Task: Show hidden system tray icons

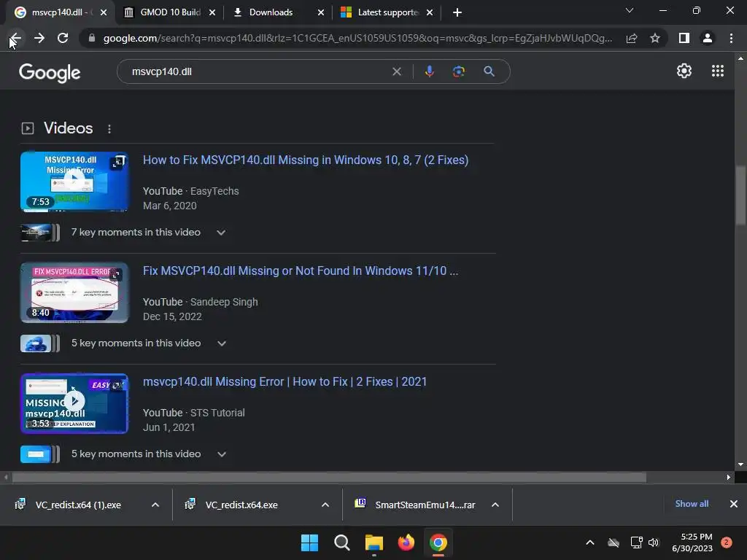Action: [589, 542]
